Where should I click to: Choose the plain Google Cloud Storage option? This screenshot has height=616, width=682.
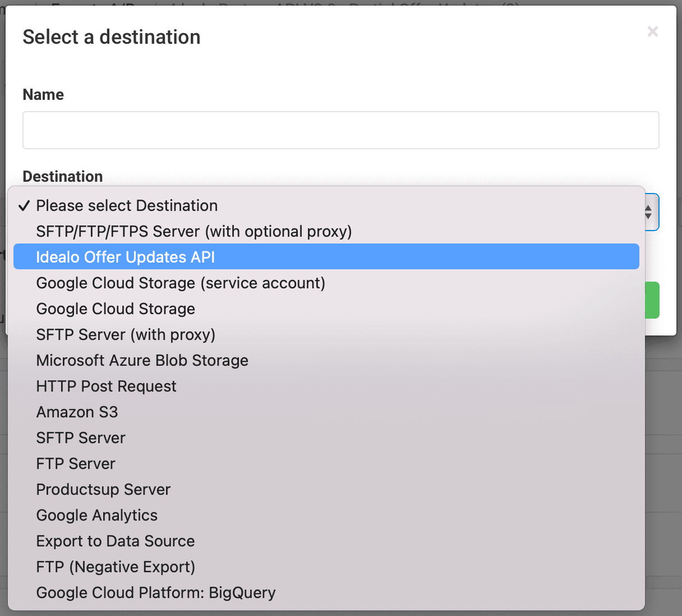[116, 309]
